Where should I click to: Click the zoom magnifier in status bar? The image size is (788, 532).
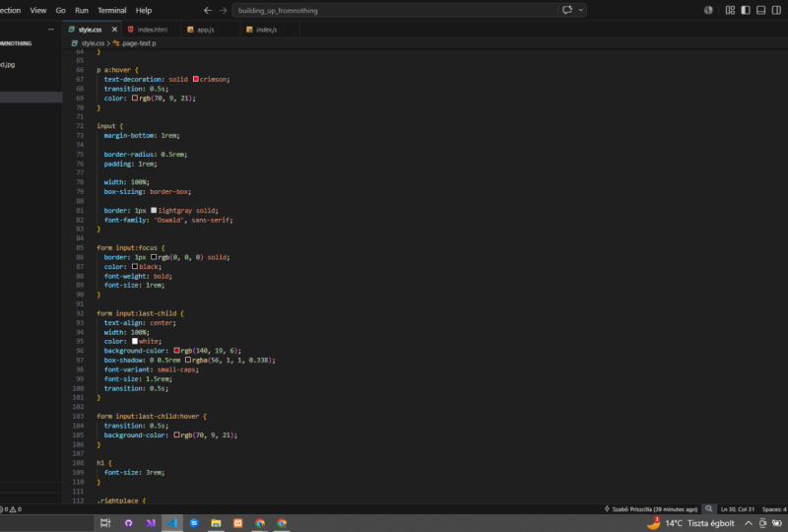[x=708, y=509]
